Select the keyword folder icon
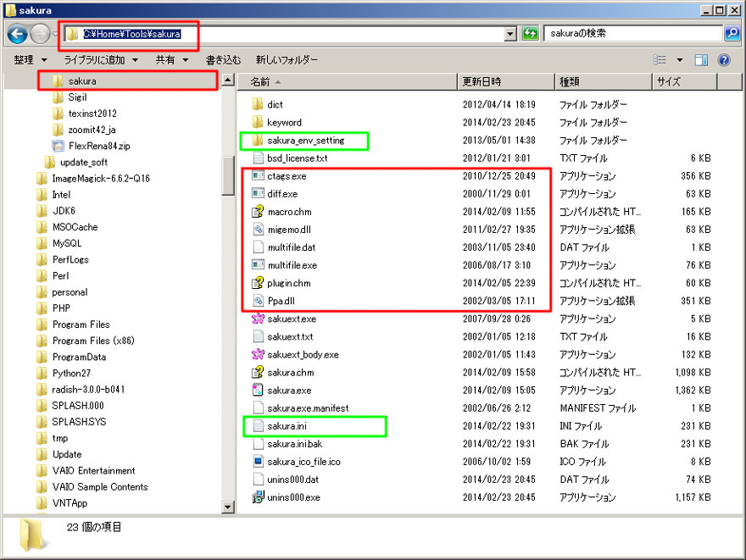The image size is (746, 560). tap(258, 122)
